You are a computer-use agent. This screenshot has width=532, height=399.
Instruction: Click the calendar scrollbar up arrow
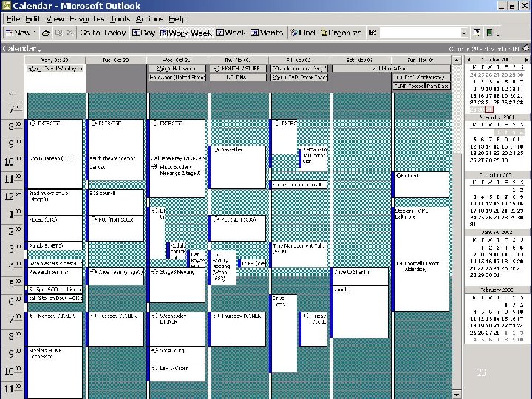click(x=457, y=60)
